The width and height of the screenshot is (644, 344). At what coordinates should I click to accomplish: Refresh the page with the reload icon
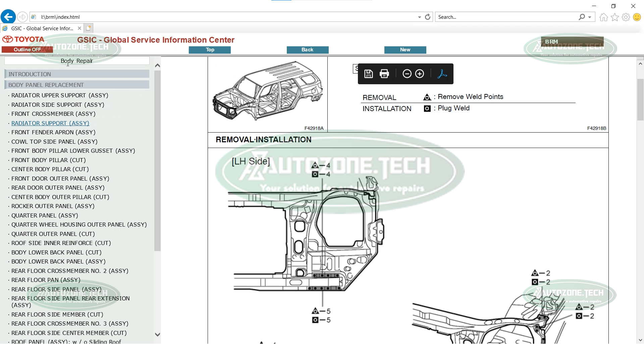click(x=428, y=17)
